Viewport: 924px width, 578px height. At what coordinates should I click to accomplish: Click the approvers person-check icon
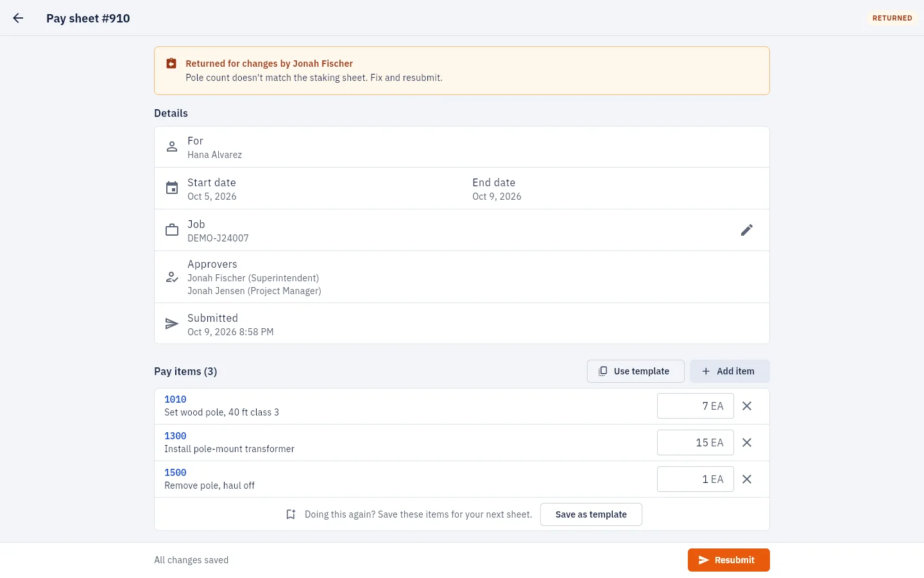pos(172,277)
